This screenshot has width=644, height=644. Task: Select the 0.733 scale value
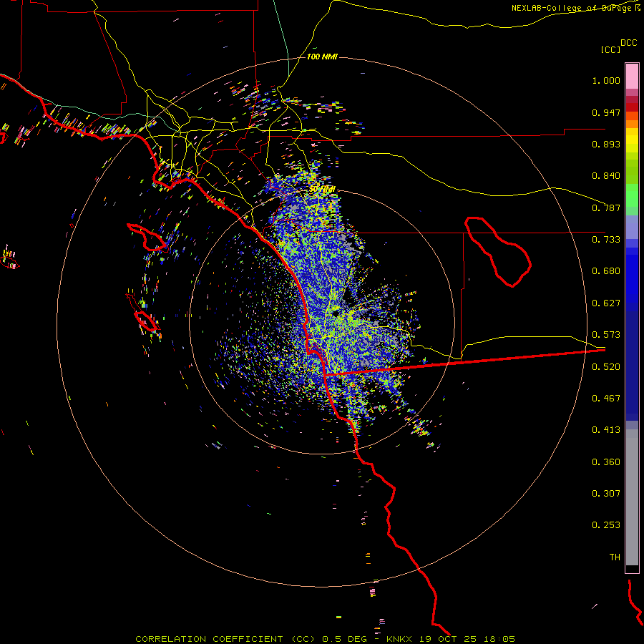[x=606, y=240]
